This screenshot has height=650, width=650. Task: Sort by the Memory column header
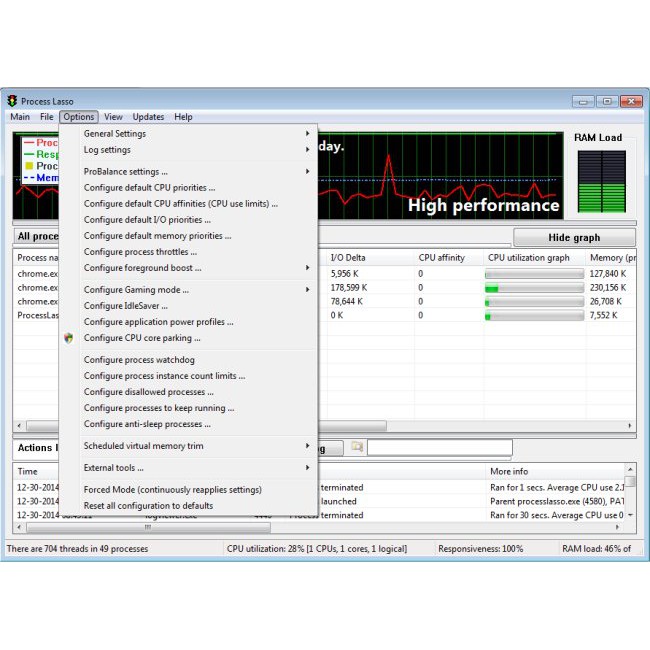click(611, 258)
